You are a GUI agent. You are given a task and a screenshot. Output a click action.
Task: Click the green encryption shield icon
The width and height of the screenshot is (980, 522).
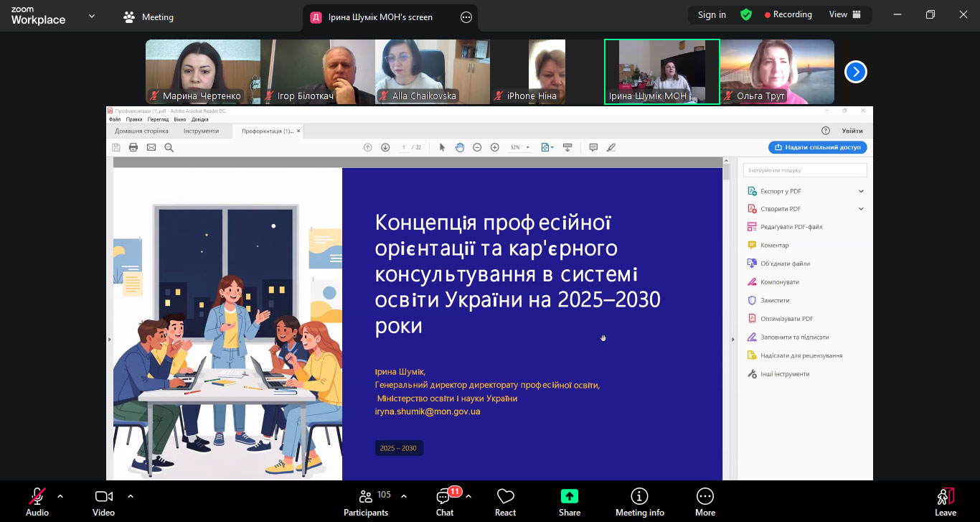point(746,15)
